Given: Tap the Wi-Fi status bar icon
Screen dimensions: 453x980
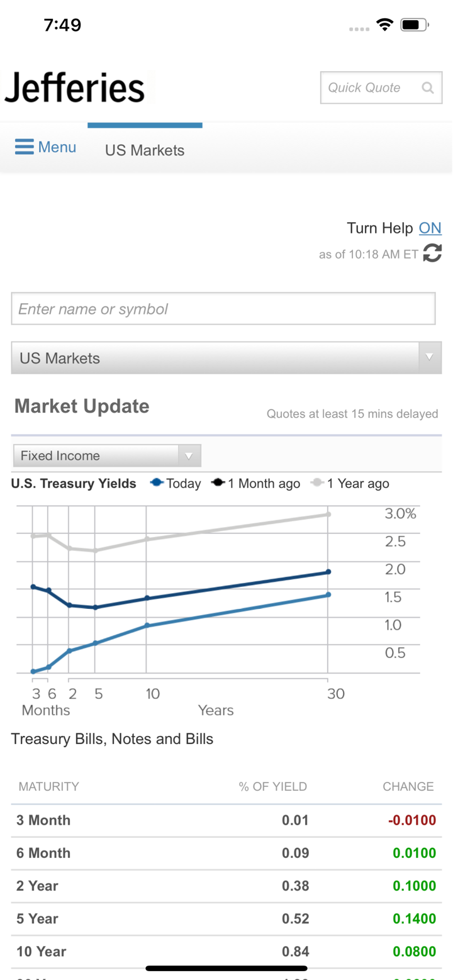Looking at the screenshot, I should pos(384,25).
